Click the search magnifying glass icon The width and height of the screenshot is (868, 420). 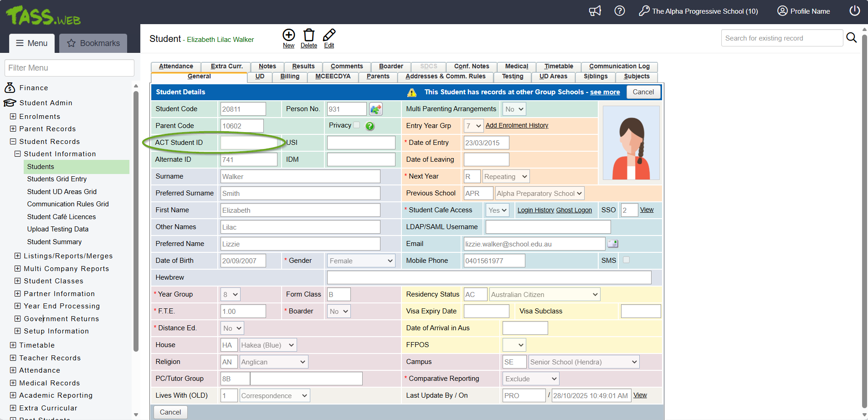click(x=851, y=38)
